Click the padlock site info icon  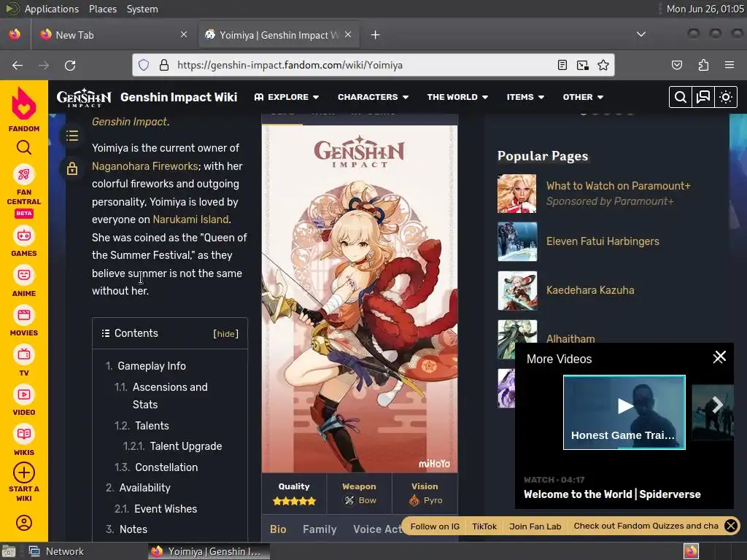(164, 65)
